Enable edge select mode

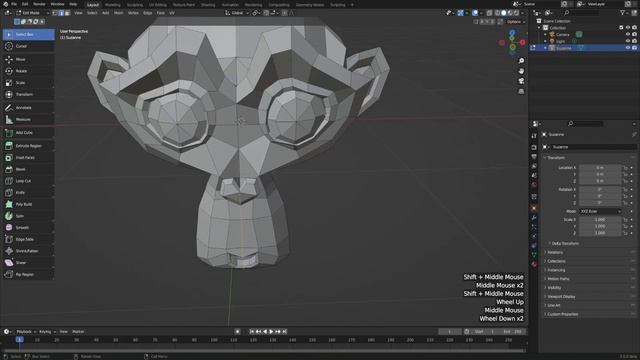coord(61,13)
